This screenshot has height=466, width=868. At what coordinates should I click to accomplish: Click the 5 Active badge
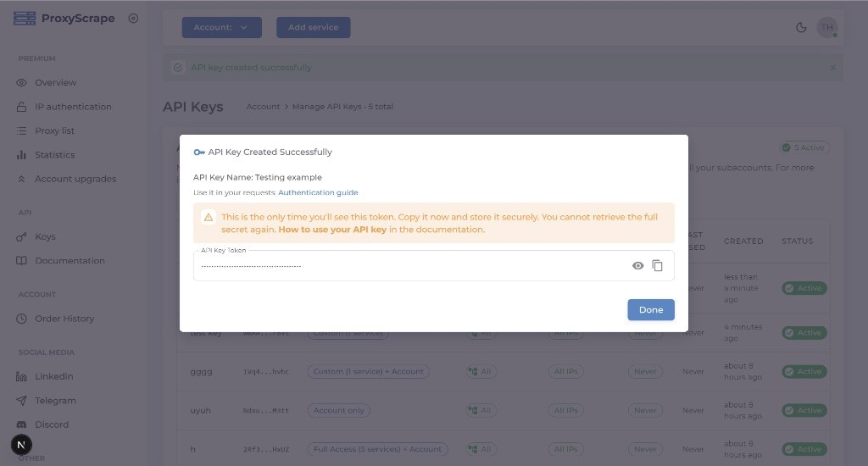tap(804, 147)
